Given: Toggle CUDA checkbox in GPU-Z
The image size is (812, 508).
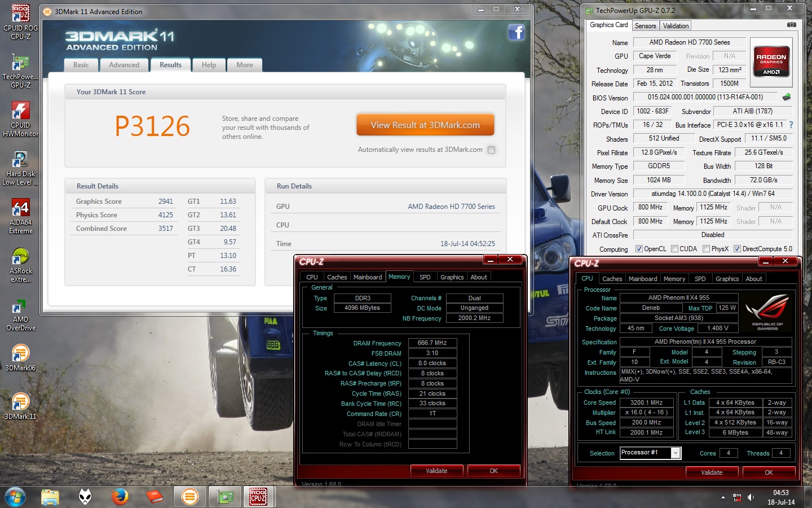Looking at the screenshot, I should coord(674,249).
